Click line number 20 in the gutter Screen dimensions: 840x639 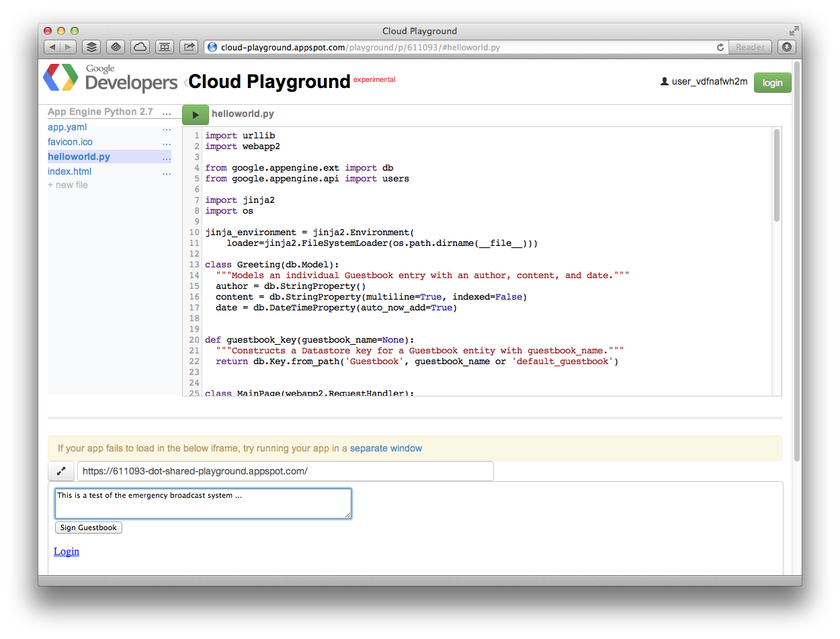194,340
